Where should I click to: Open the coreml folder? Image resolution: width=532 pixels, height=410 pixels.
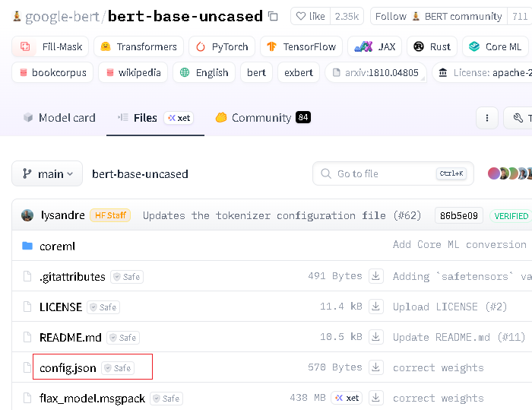pyautogui.click(x=57, y=246)
